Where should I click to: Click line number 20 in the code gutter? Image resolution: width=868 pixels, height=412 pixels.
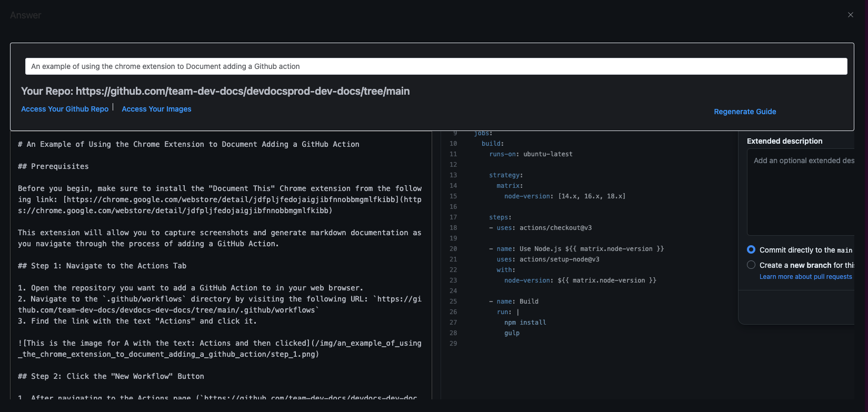click(453, 249)
